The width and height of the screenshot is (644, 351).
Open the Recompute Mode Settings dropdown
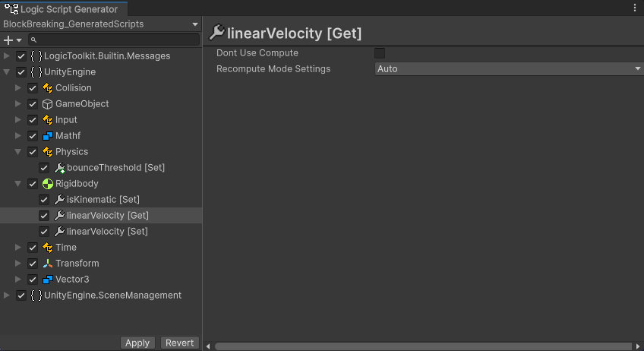pos(509,69)
